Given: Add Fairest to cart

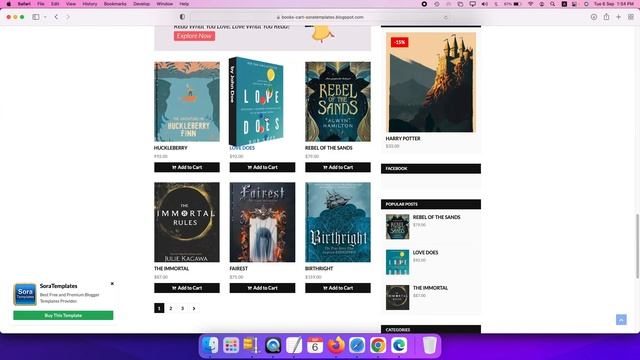Looking at the screenshot, I should [x=262, y=288].
